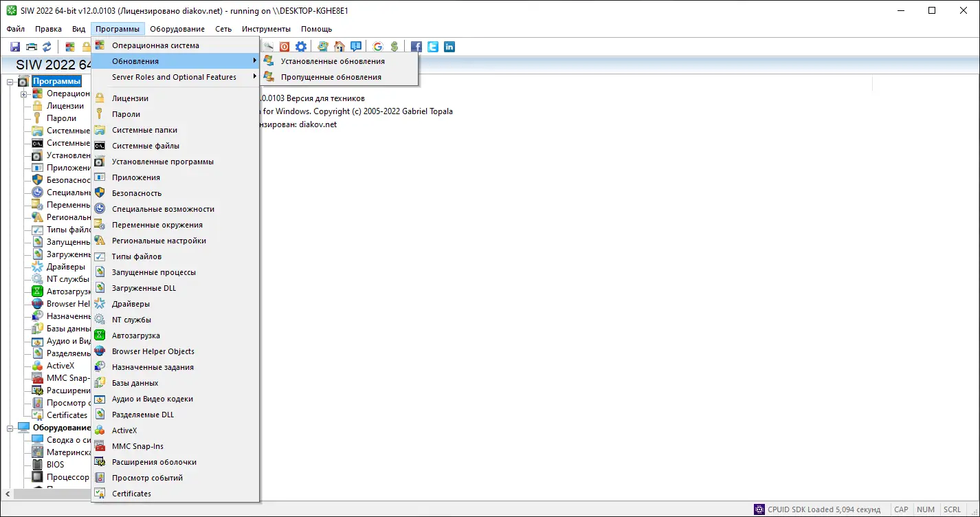Click the Print toolbar icon
The height and width of the screenshot is (517, 980).
click(x=31, y=47)
